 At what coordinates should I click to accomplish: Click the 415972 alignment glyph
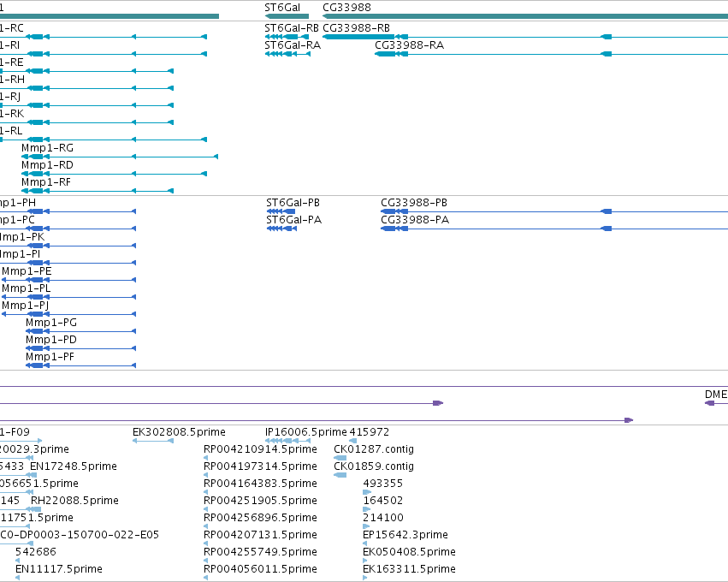tap(352, 441)
